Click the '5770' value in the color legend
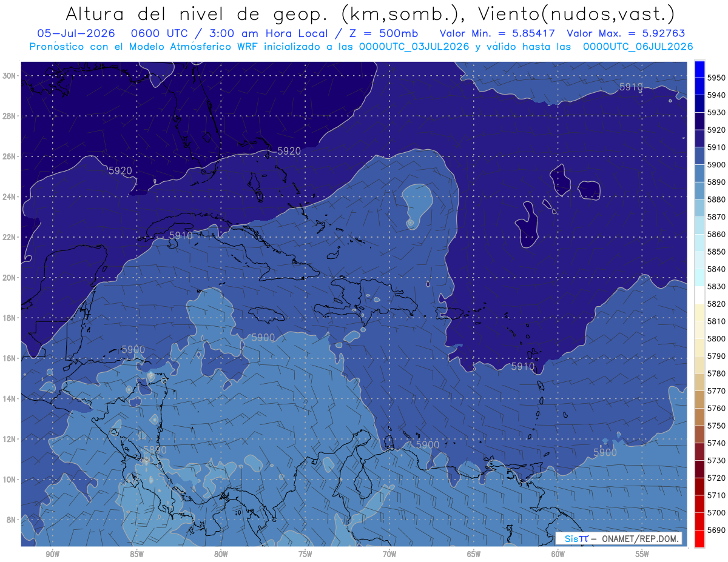This screenshot has height=562, width=728. tap(717, 390)
